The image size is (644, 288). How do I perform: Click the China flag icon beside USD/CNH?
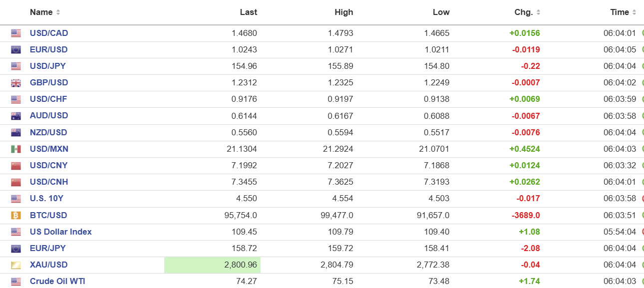[16, 182]
